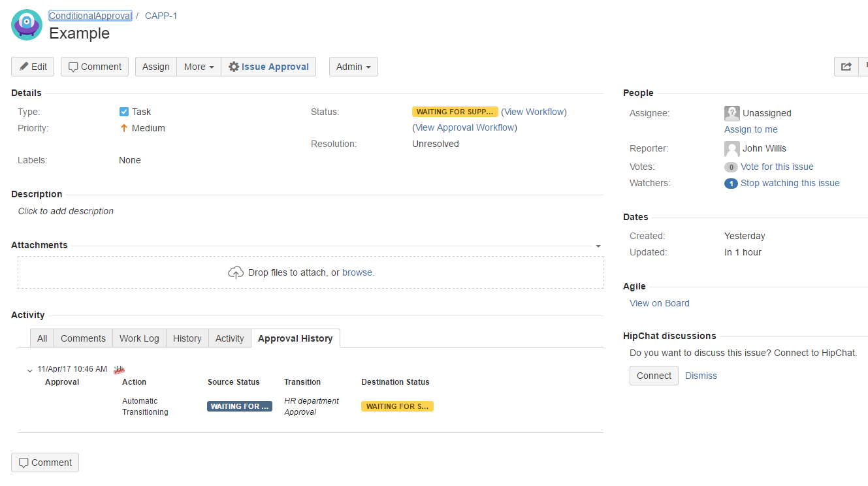Screen dimensions: 868x486
Task: Click the View Approval Workflow link
Action: click(x=464, y=127)
